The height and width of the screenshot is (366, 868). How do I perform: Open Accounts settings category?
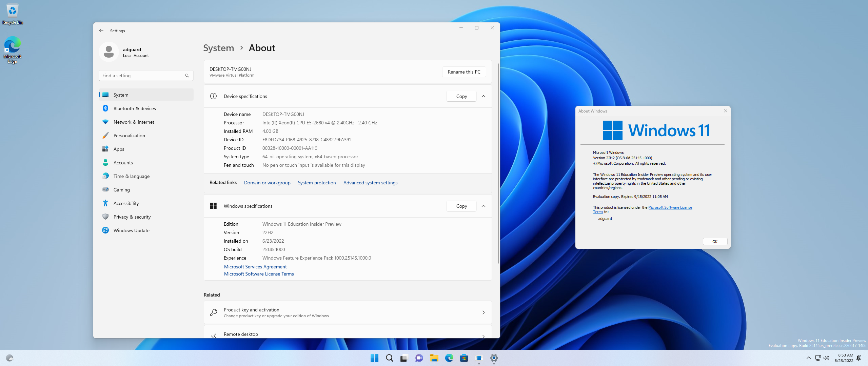pyautogui.click(x=146, y=163)
